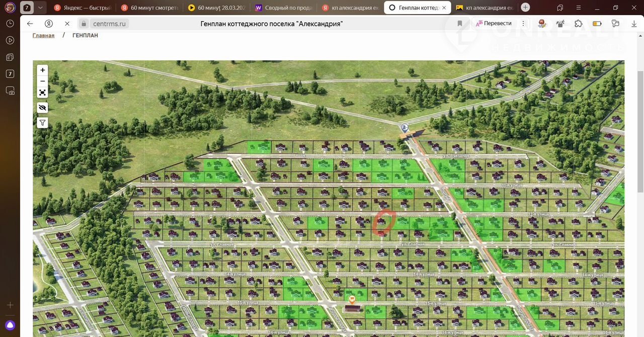
Task: Open the Alice assistant at sidebar bottom
Action: (10, 325)
